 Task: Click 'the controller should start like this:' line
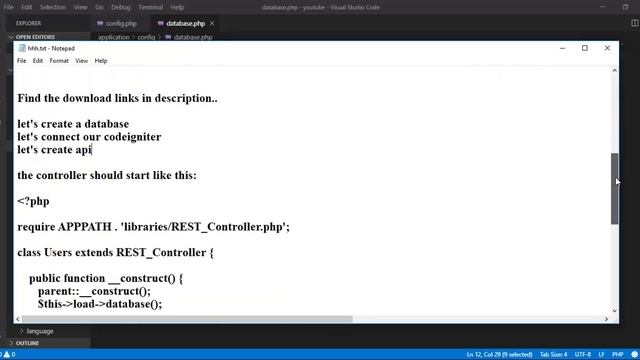pyautogui.click(x=107, y=176)
